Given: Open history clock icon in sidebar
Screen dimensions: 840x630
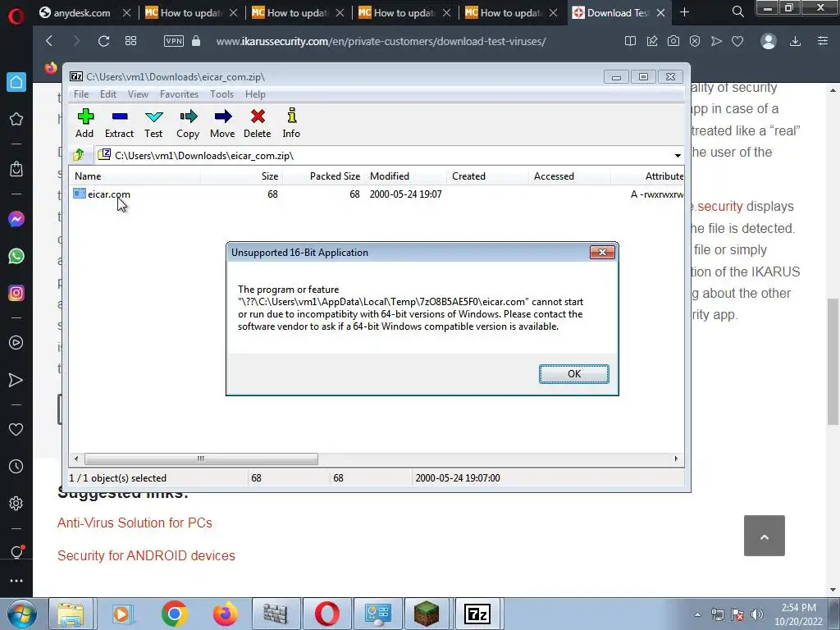Looking at the screenshot, I should pos(16,467).
